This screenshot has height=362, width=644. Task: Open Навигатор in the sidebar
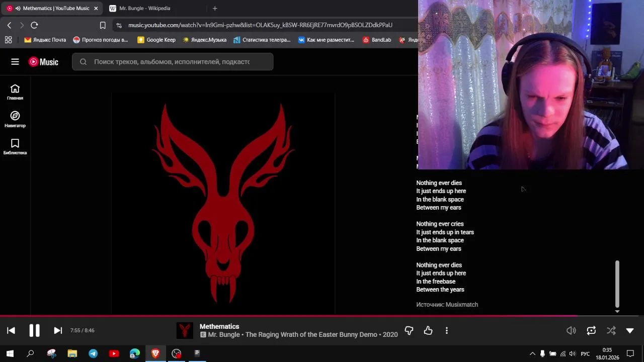pyautogui.click(x=15, y=120)
